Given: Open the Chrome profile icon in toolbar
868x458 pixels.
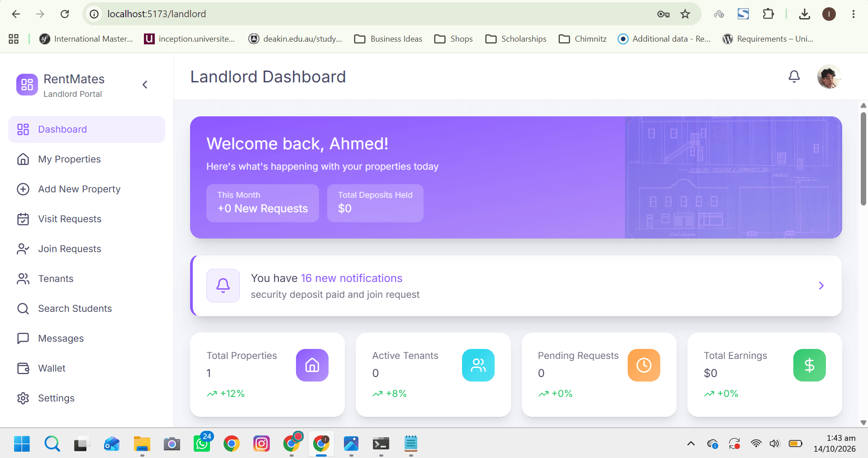Looking at the screenshot, I should coord(829,14).
